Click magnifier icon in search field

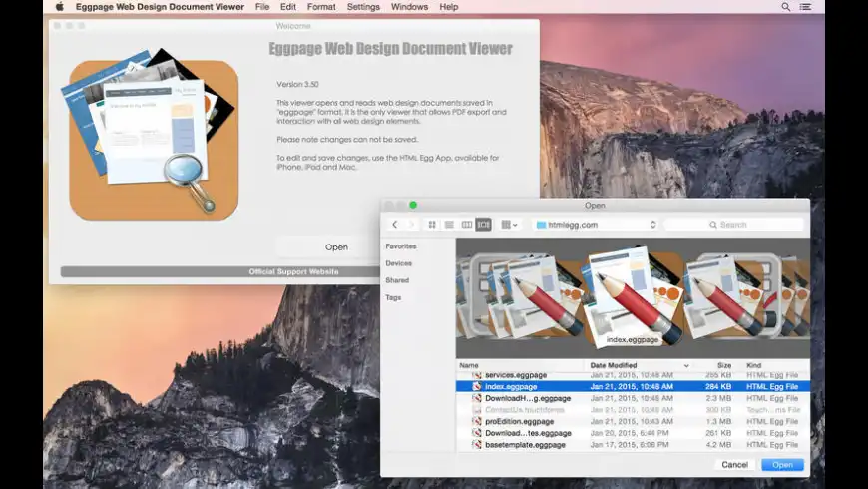click(713, 225)
